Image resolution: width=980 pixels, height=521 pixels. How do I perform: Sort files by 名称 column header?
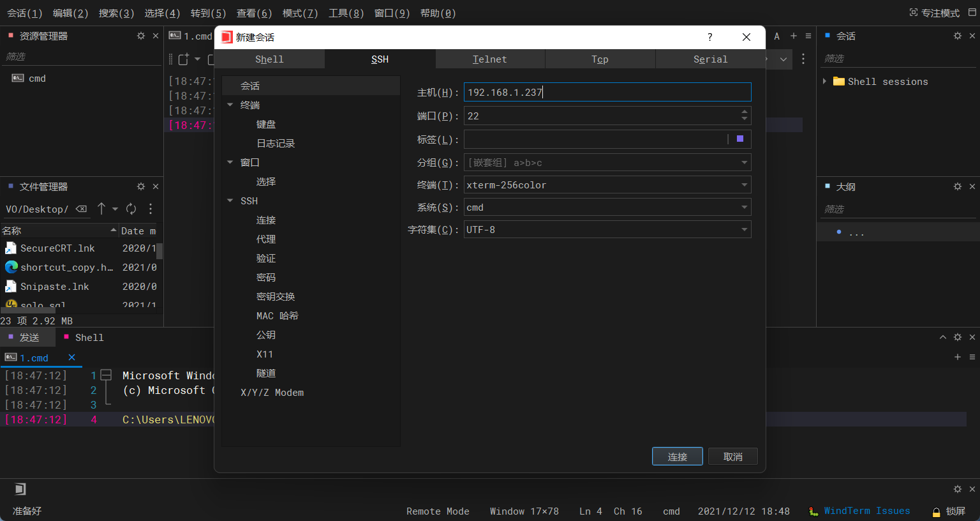pyautogui.click(x=59, y=230)
